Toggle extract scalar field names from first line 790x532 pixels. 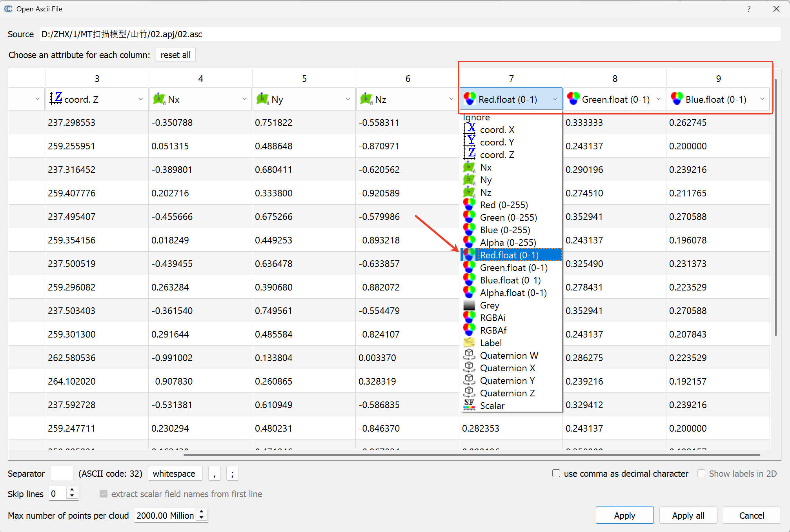click(103, 494)
